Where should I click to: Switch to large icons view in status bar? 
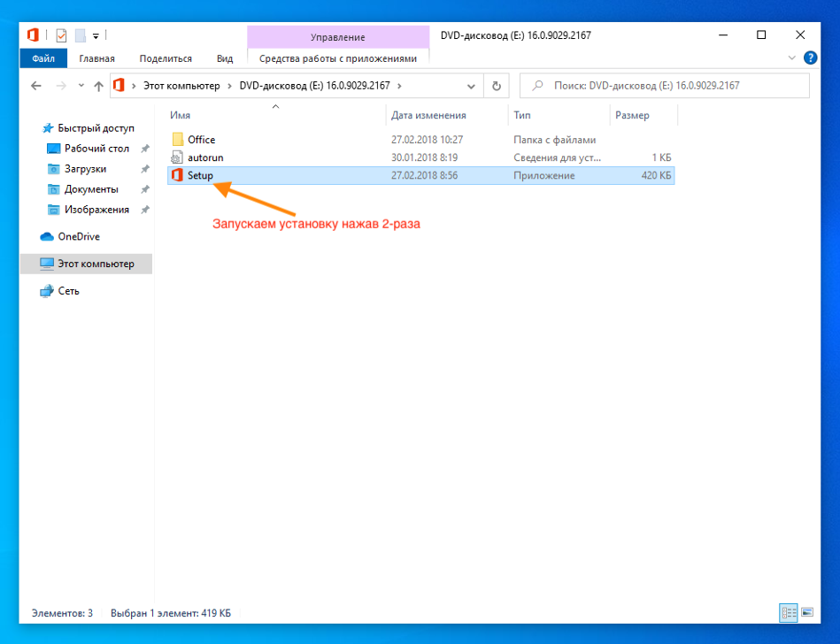(807, 612)
